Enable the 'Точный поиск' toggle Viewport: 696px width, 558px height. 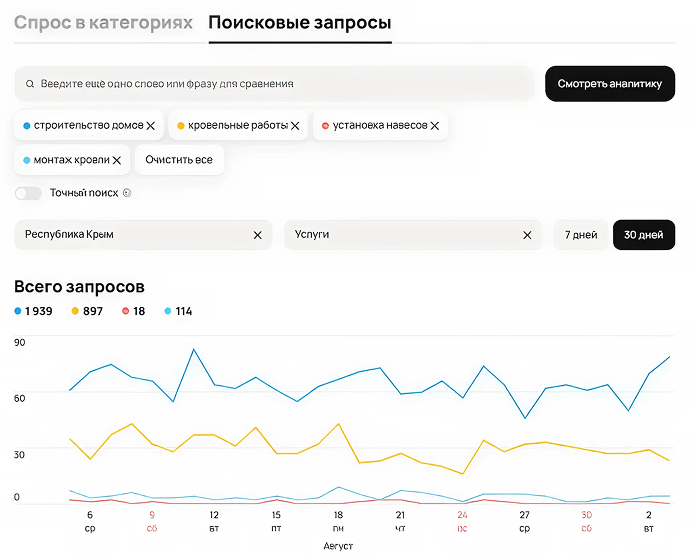28,193
